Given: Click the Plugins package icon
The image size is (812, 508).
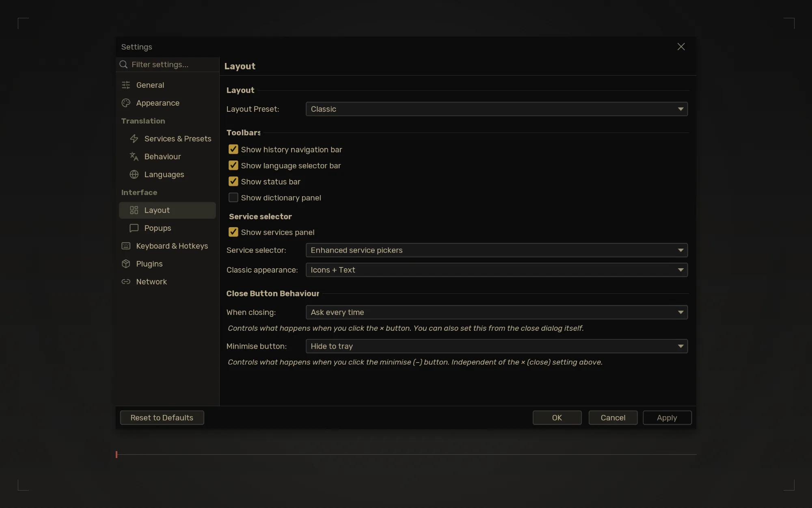Looking at the screenshot, I should point(126,264).
